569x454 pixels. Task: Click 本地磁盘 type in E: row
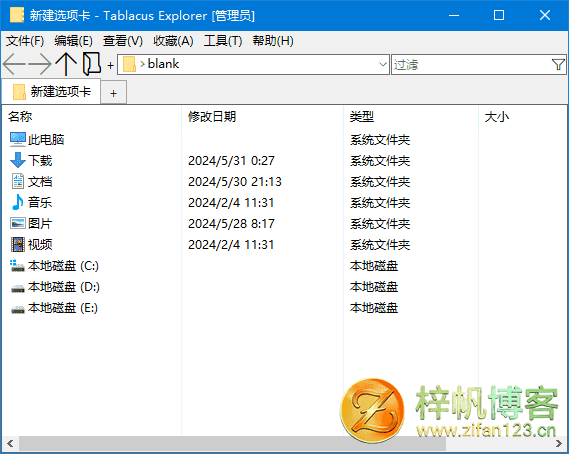(374, 308)
